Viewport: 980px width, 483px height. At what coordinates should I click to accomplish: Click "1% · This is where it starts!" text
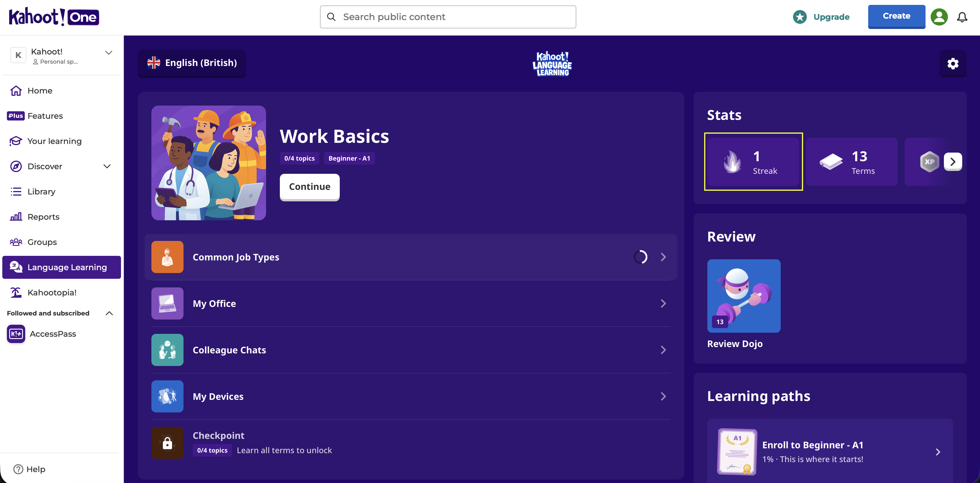point(813,459)
